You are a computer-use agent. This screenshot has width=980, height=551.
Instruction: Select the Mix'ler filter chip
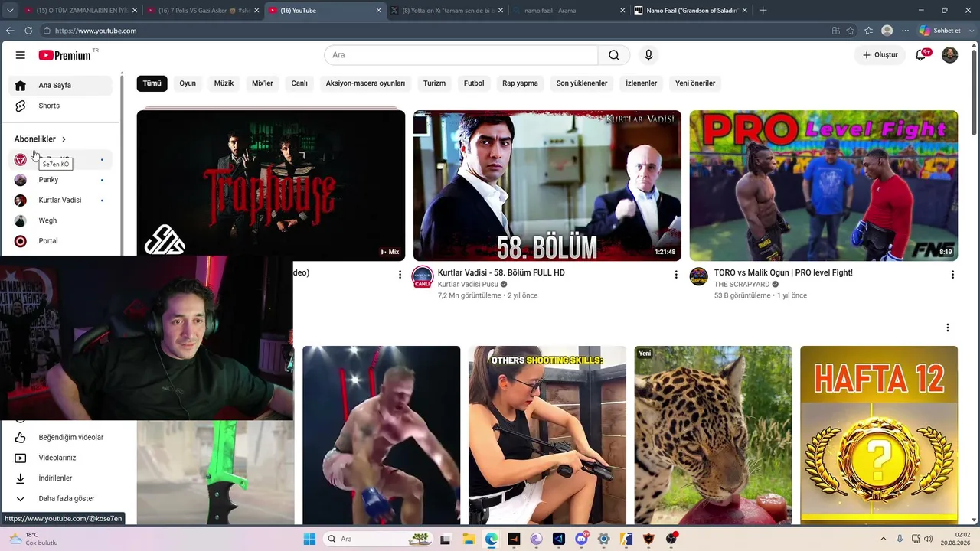[x=263, y=83]
